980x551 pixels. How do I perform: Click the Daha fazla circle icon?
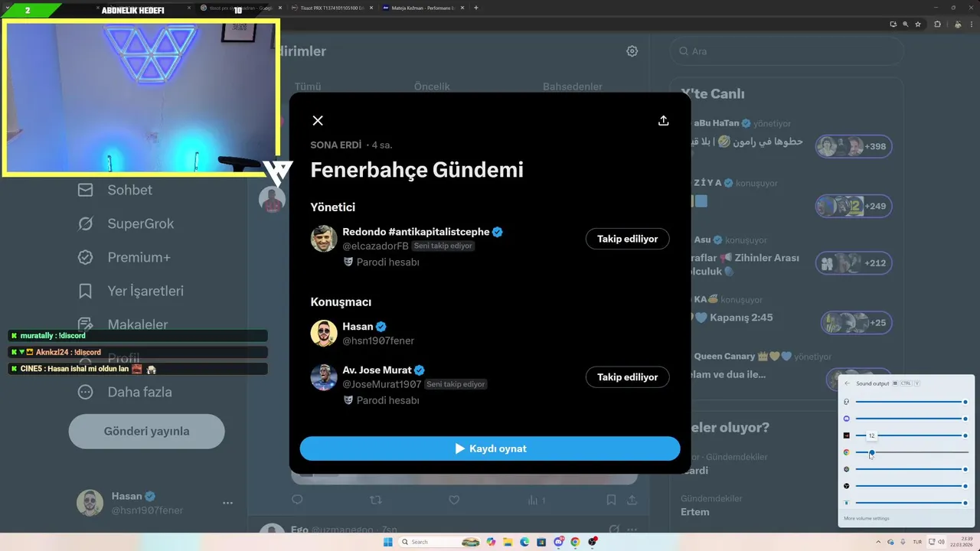(86, 392)
